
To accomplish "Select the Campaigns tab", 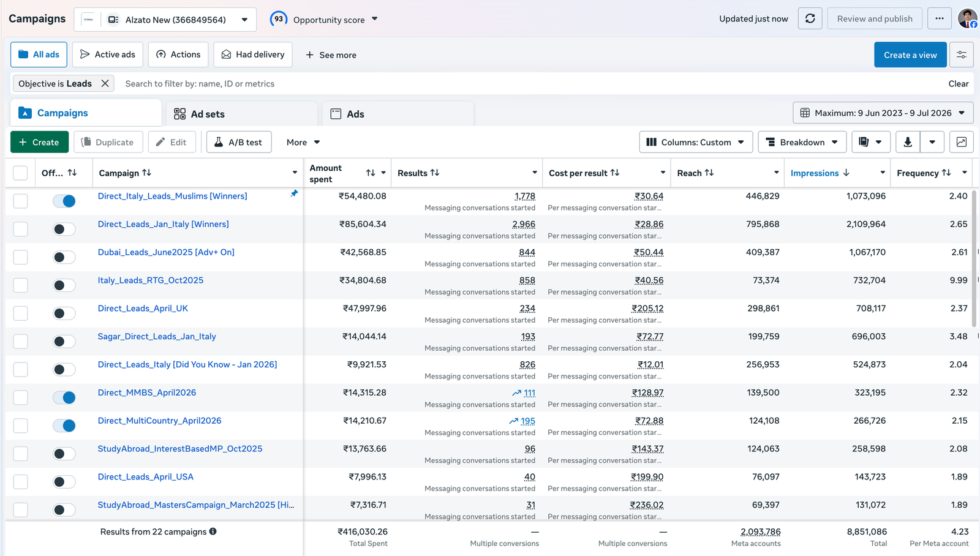I will pyautogui.click(x=86, y=113).
